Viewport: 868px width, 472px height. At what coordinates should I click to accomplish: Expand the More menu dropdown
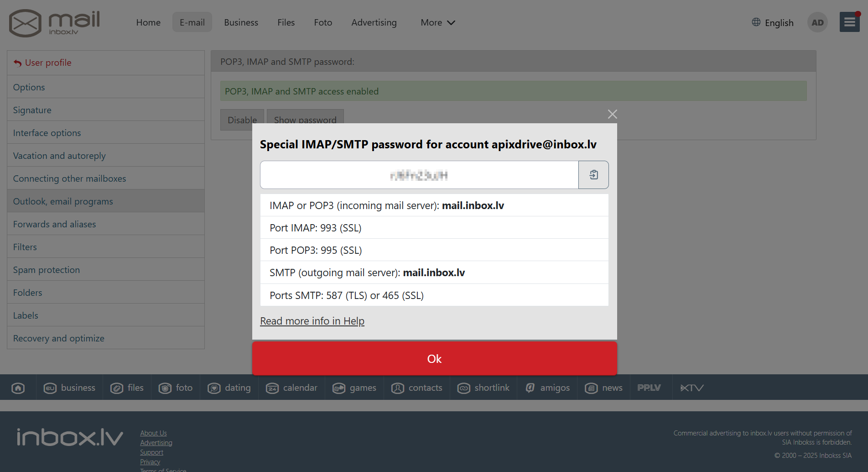click(x=438, y=22)
